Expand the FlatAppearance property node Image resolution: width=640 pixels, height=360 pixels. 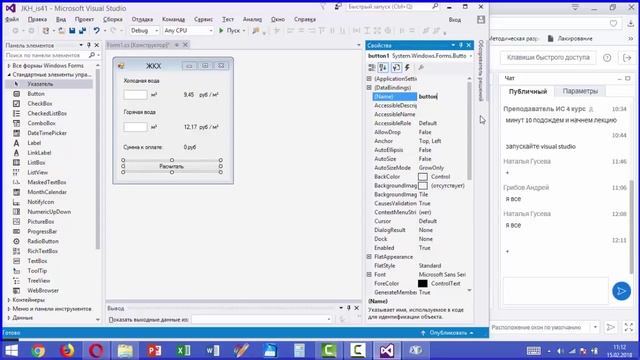pyautogui.click(x=369, y=257)
